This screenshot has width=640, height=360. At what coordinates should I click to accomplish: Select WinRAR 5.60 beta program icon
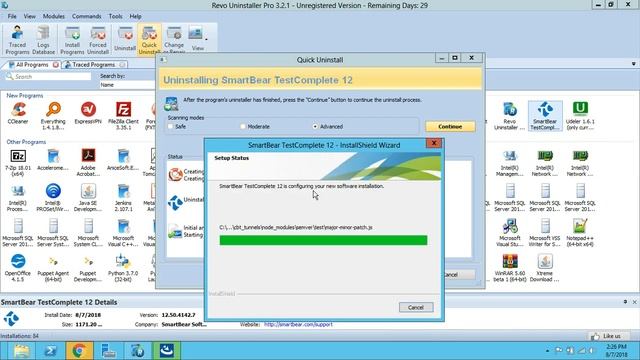pos(510,268)
